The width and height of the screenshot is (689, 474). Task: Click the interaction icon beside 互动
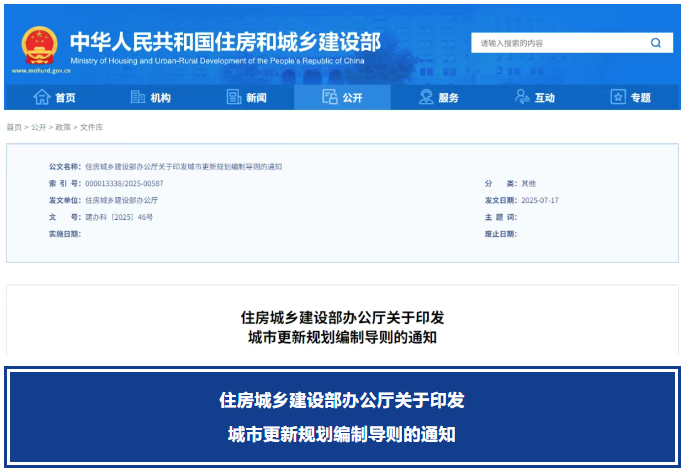click(521, 97)
